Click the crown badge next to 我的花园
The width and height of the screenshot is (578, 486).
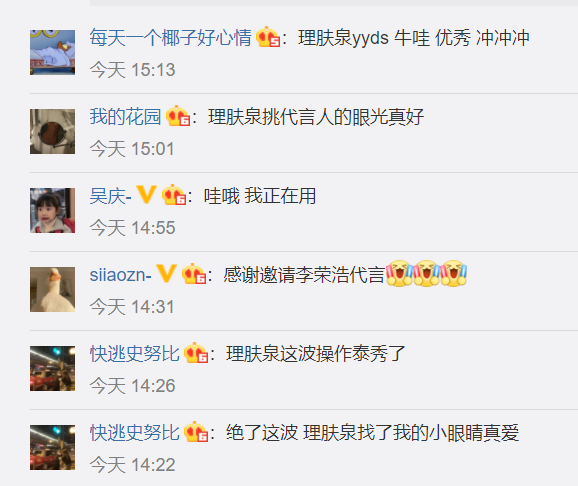coord(178,116)
